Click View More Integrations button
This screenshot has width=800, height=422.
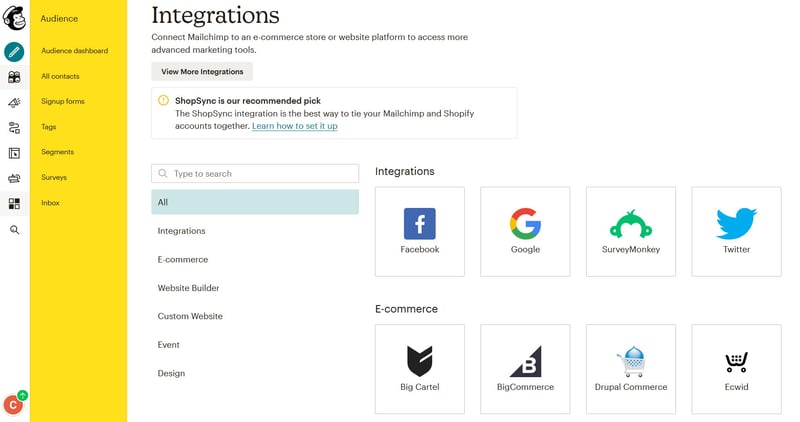[x=202, y=72]
